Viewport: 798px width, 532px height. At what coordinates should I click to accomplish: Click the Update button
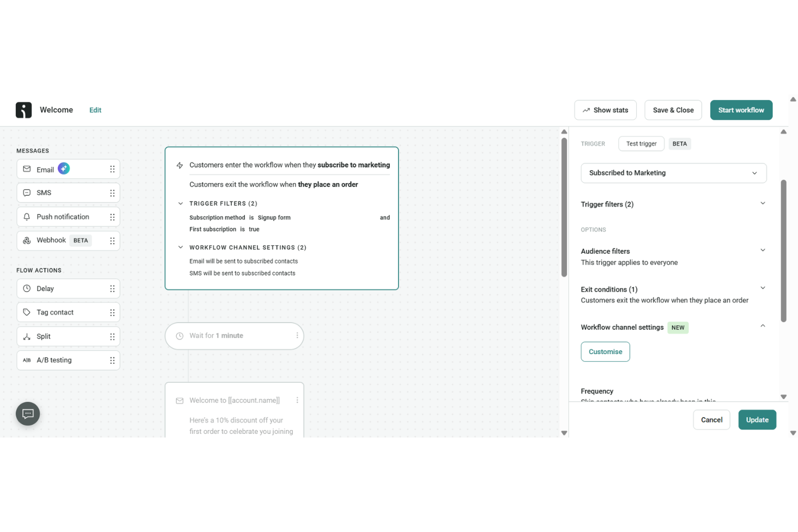(758, 420)
